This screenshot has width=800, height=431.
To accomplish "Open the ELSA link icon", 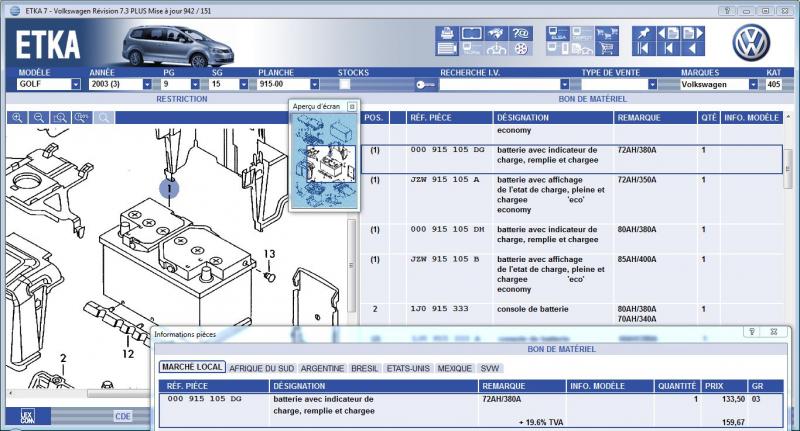I will pos(557,34).
